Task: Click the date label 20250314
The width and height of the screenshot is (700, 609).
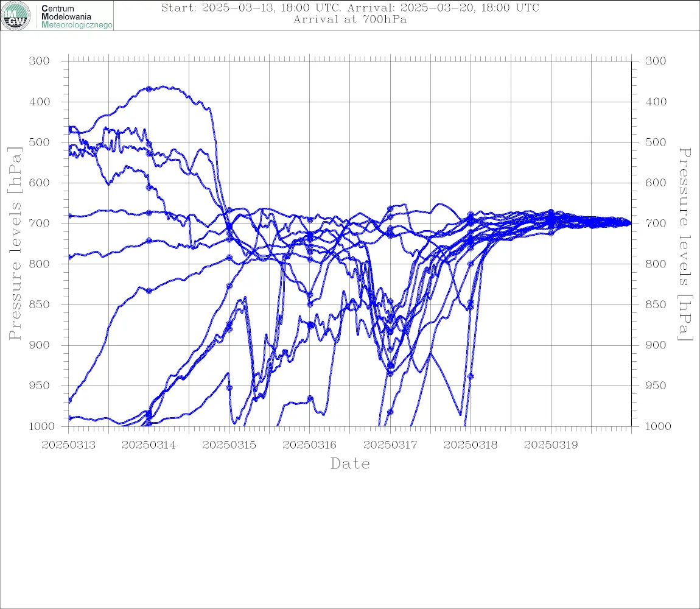Action: (x=149, y=445)
